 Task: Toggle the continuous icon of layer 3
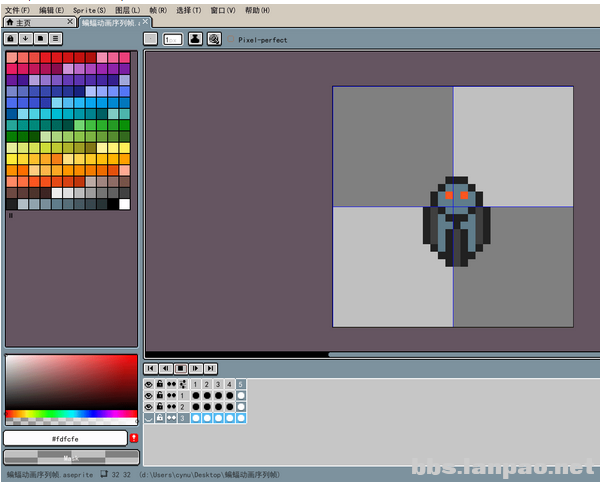pyautogui.click(x=171, y=418)
